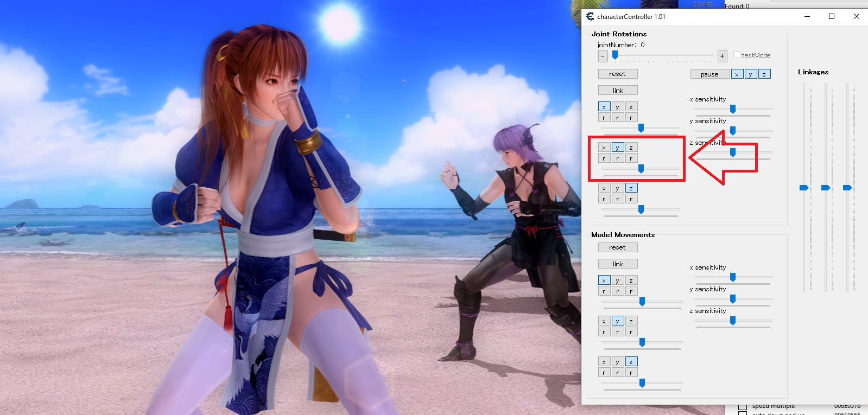Toggle x in the bottom Model Movements axis group
The image size is (868, 415).
pos(604,362)
